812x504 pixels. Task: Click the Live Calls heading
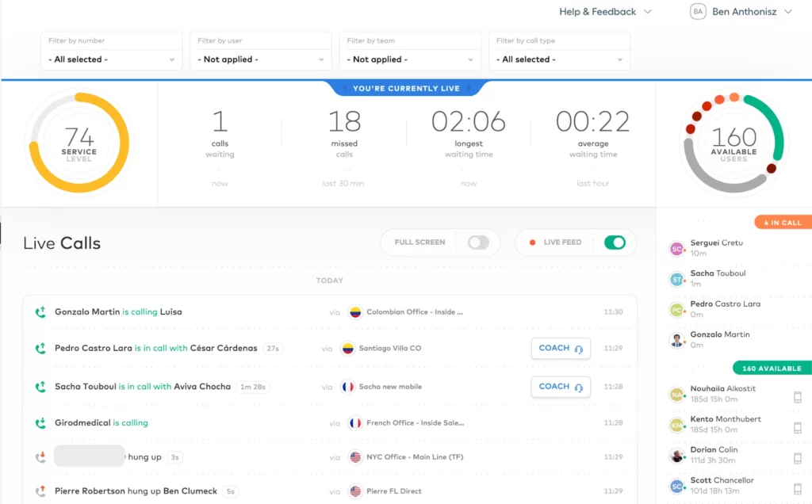(x=62, y=243)
